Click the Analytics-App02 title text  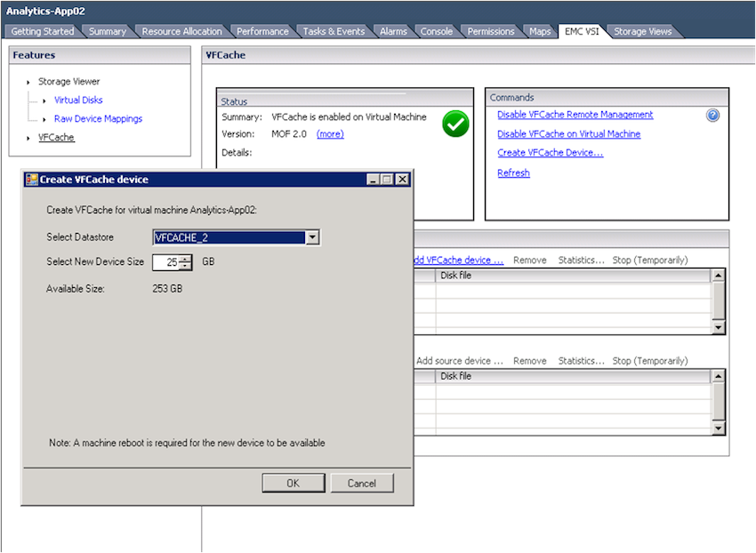click(x=45, y=11)
